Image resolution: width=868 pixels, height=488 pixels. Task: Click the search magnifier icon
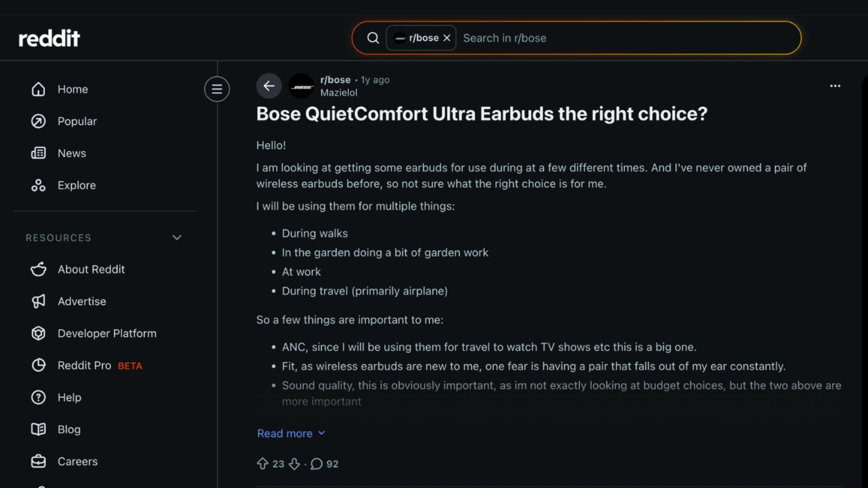tap(373, 38)
